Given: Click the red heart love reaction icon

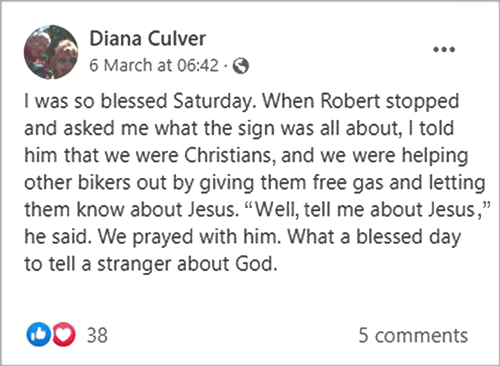Looking at the screenshot, I should click(64, 334).
